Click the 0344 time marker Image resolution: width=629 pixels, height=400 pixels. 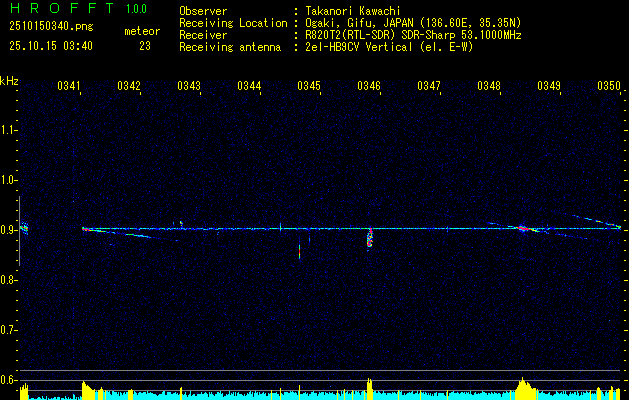(249, 86)
